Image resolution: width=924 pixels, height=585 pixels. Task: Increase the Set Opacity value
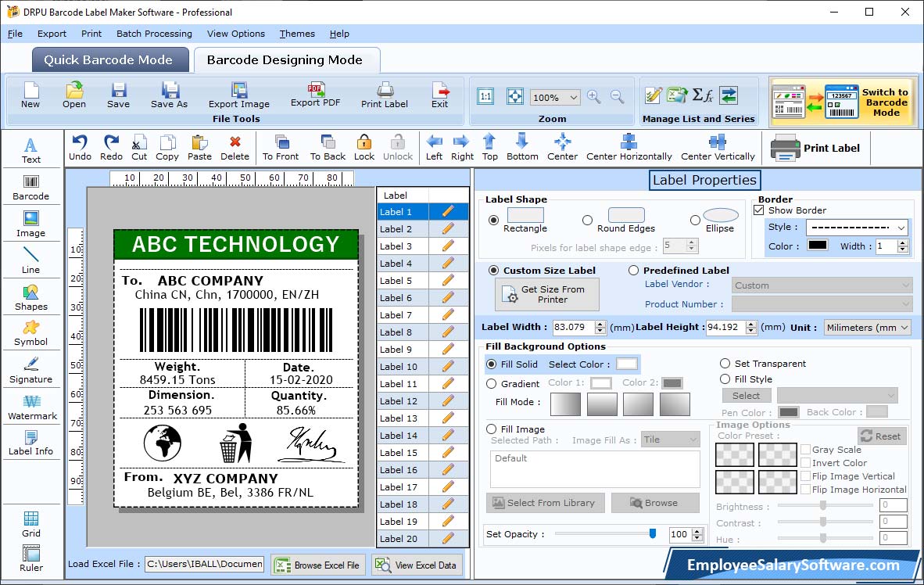point(698,531)
